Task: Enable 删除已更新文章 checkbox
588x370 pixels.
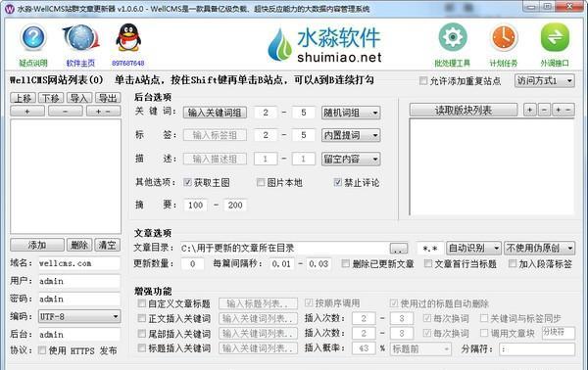Action: 345,263
